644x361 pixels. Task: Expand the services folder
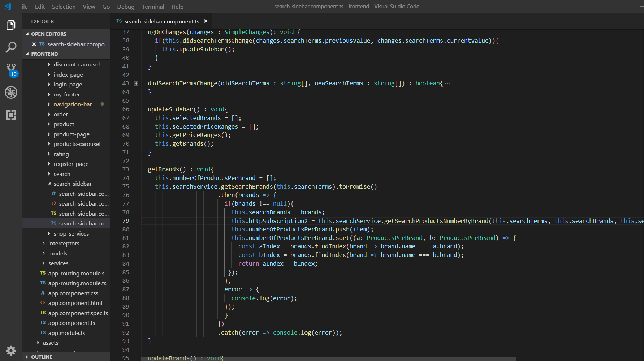click(x=58, y=263)
